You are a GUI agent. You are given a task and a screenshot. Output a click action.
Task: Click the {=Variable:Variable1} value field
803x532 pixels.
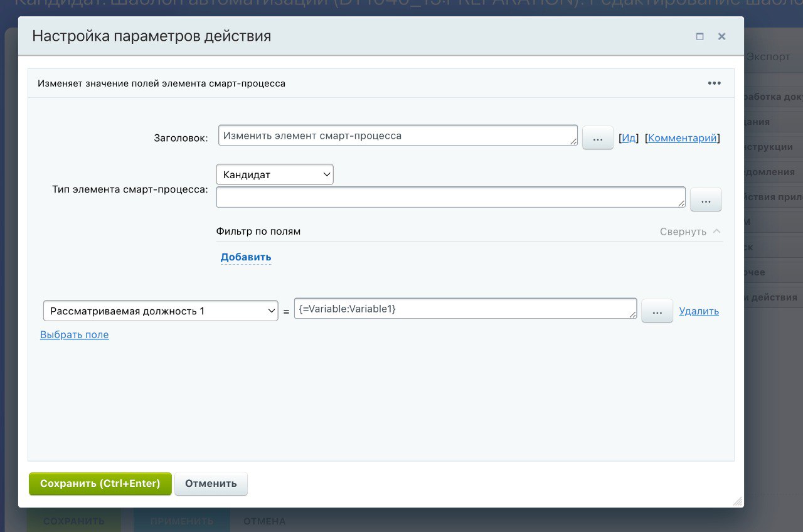click(465, 309)
